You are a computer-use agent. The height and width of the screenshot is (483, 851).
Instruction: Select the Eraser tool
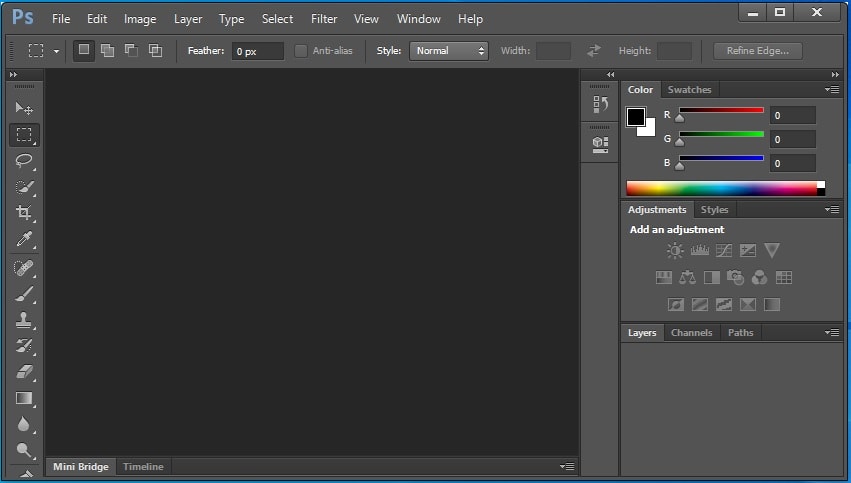click(x=24, y=372)
